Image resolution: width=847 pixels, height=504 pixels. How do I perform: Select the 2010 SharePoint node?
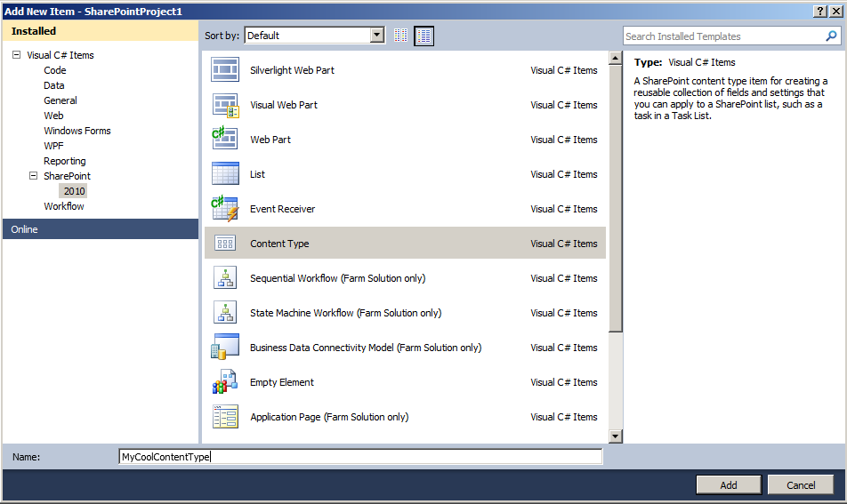click(74, 191)
